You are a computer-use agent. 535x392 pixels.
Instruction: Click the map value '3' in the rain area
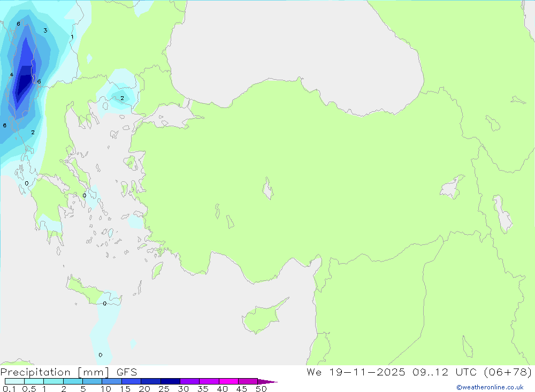coord(45,30)
